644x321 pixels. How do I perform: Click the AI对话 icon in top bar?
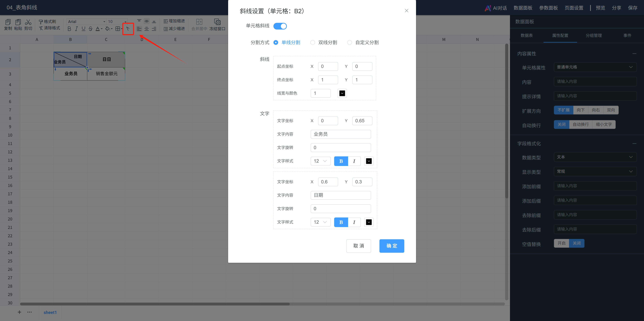click(488, 8)
